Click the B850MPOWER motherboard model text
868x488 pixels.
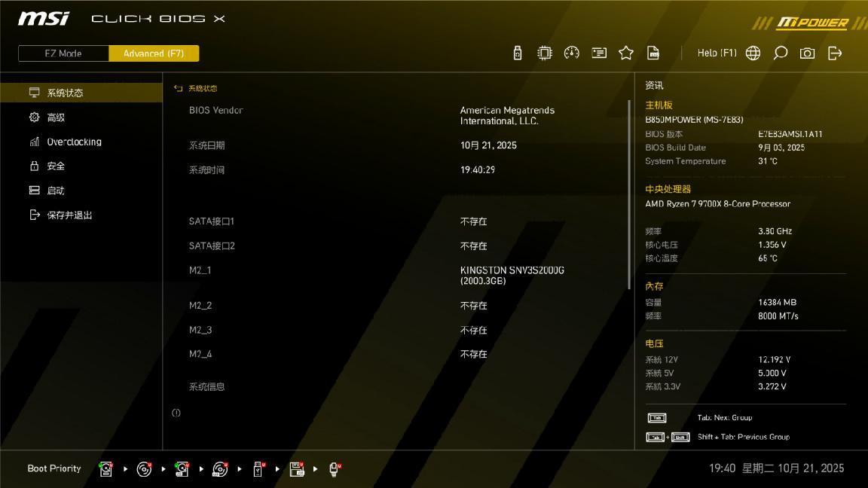694,120
